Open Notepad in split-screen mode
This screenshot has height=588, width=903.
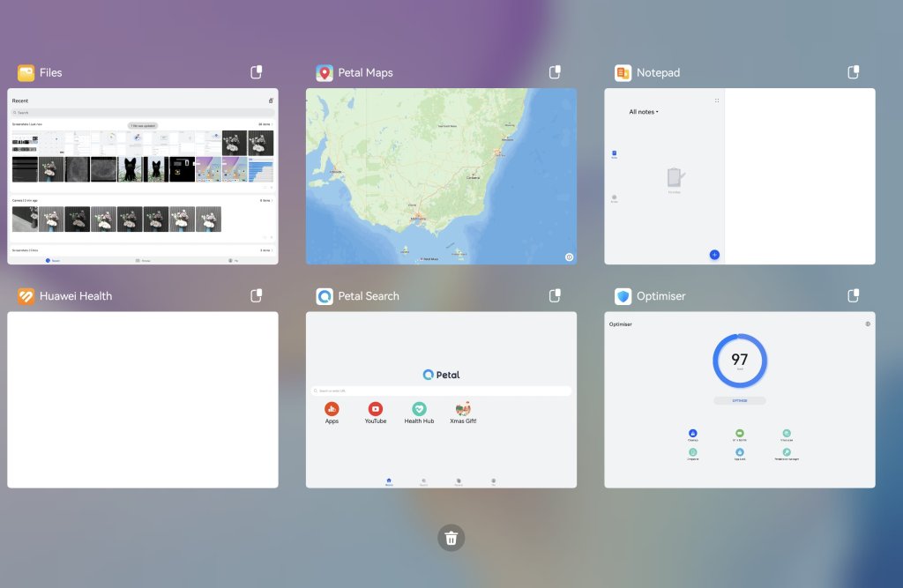(854, 72)
